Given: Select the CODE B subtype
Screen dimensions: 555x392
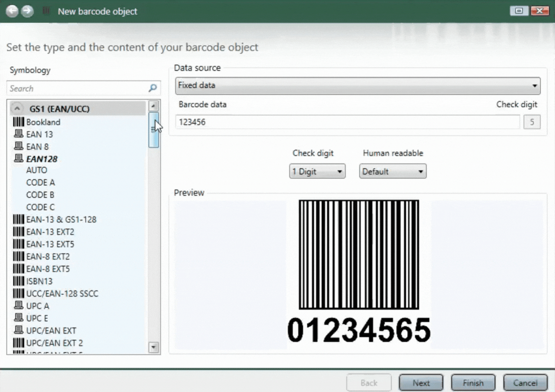Looking at the screenshot, I should click(41, 194).
